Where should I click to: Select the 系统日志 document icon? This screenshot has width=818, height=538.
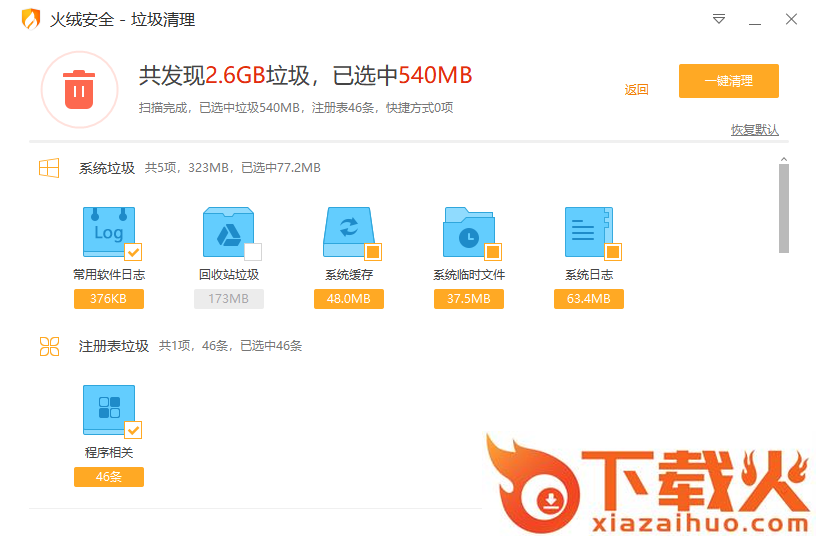pyautogui.click(x=587, y=232)
